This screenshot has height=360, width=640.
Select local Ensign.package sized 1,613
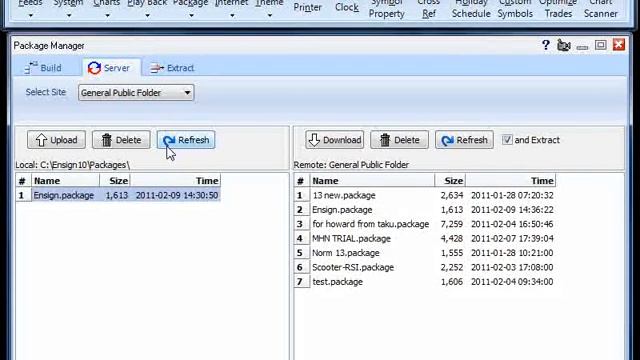[118, 195]
